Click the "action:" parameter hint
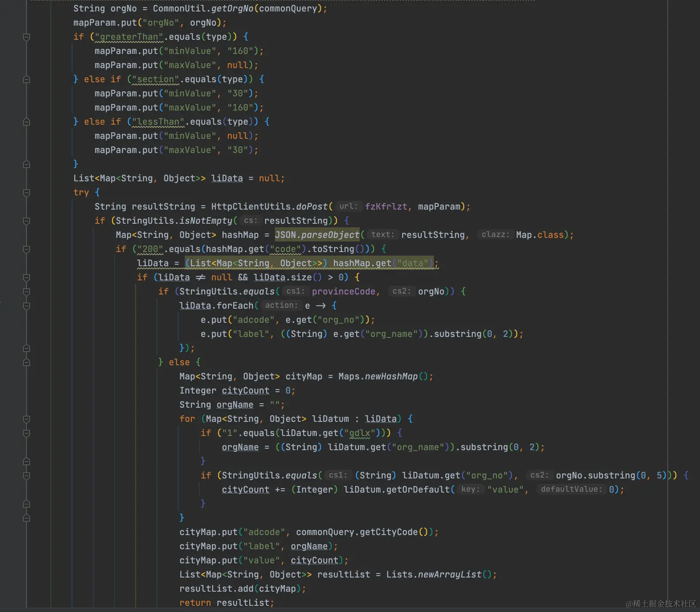This screenshot has height=612, width=700. 282,306
